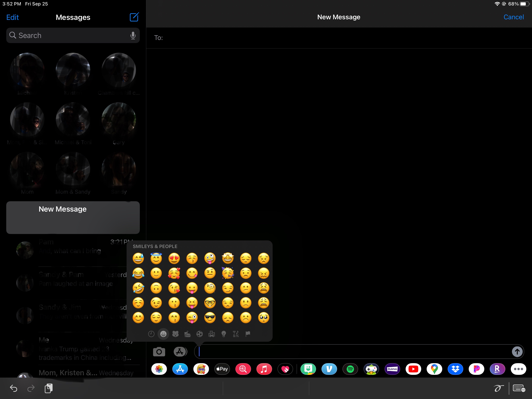Cancel the new message
Screen dimensions: 532x399
(x=514, y=17)
